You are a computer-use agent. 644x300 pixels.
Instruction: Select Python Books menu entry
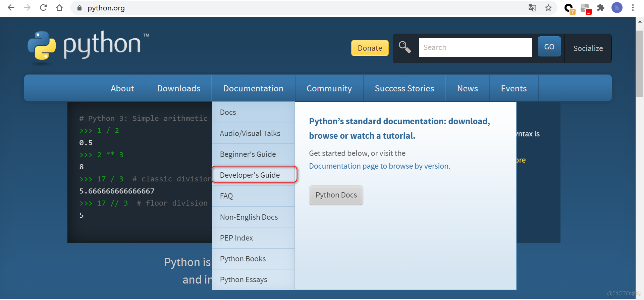click(x=253, y=259)
